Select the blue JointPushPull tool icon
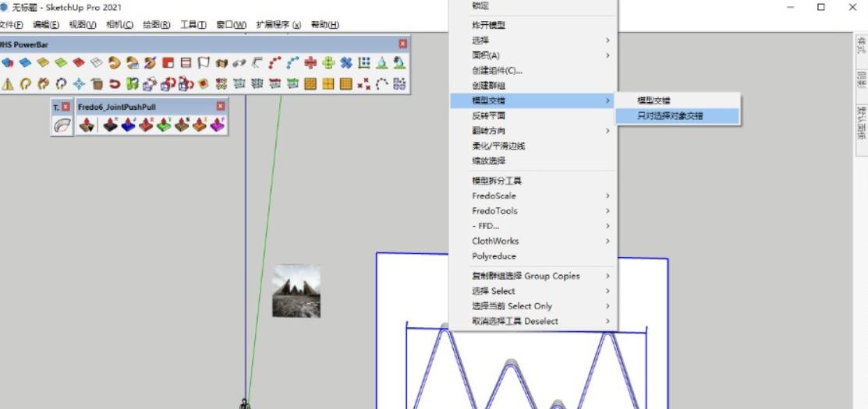This screenshot has width=868, height=409. pyautogui.click(x=129, y=125)
